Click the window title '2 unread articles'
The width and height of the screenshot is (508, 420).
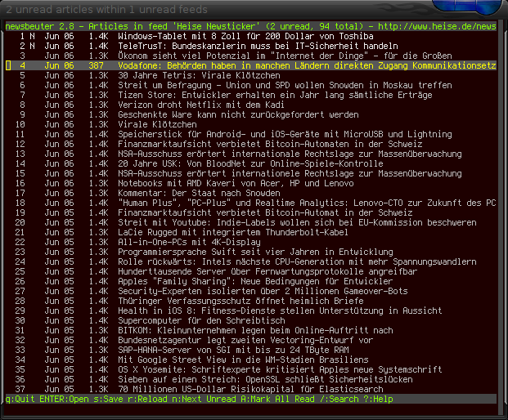[x=106, y=9]
